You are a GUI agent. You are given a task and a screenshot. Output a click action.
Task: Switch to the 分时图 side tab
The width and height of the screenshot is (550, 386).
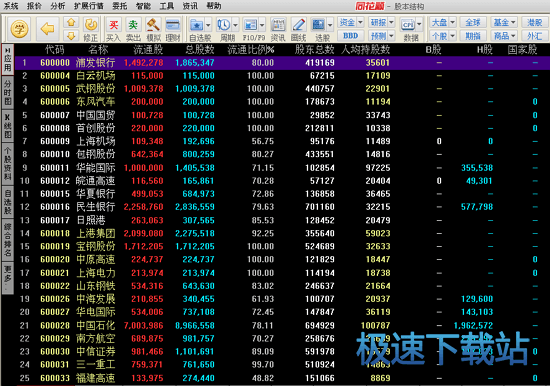tap(7, 92)
